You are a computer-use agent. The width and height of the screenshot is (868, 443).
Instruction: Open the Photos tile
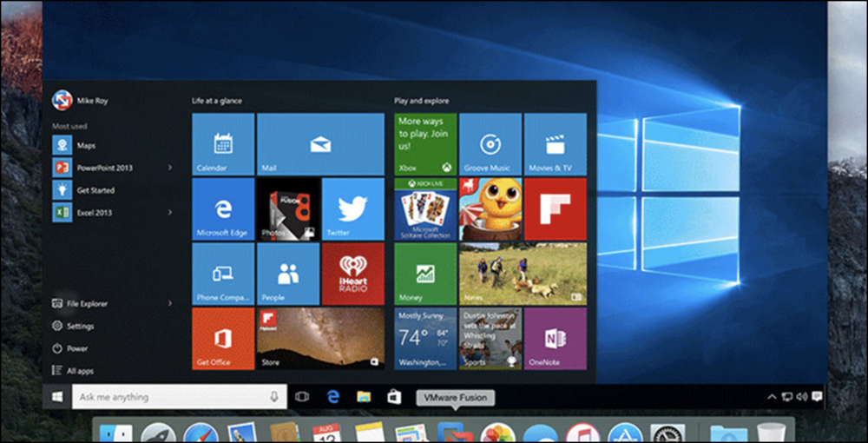[x=288, y=208]
